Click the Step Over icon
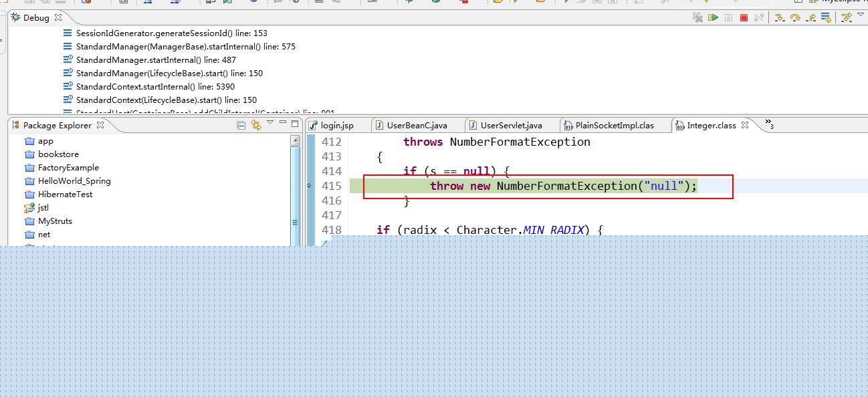The height and width of the screenshot is (397, 868). [795, 18]
